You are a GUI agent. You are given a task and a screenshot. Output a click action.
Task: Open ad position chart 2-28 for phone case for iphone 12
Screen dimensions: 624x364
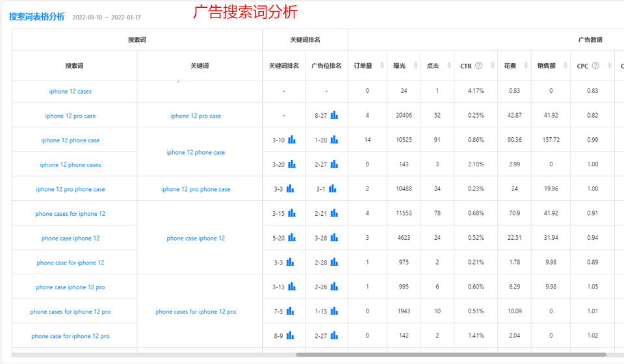(334, 262)
